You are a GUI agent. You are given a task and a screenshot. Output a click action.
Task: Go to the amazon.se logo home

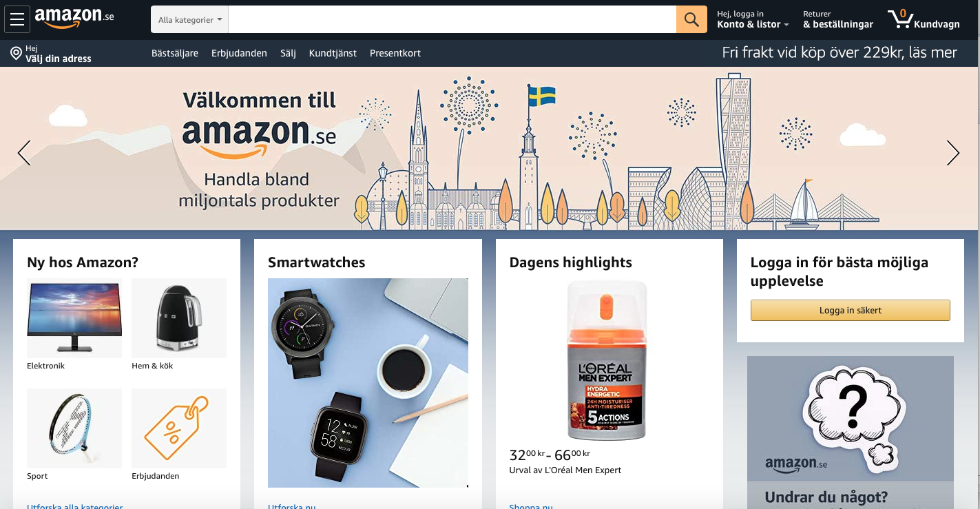pyautogui.click(x=74, y=18)
